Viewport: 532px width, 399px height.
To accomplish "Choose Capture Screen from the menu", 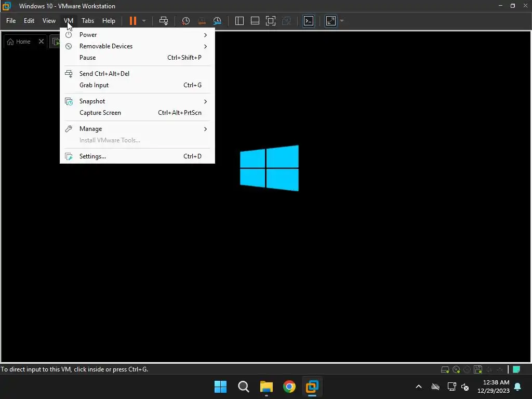I will coord(137,113).
